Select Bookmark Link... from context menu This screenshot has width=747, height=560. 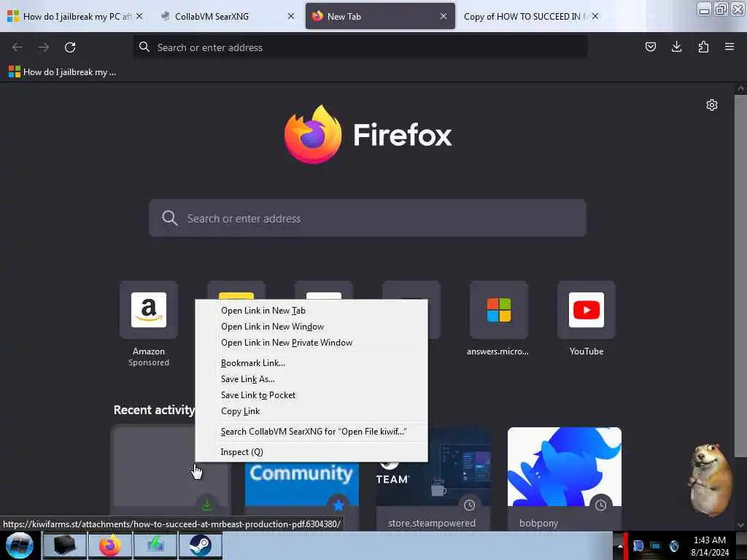(311, 363)
